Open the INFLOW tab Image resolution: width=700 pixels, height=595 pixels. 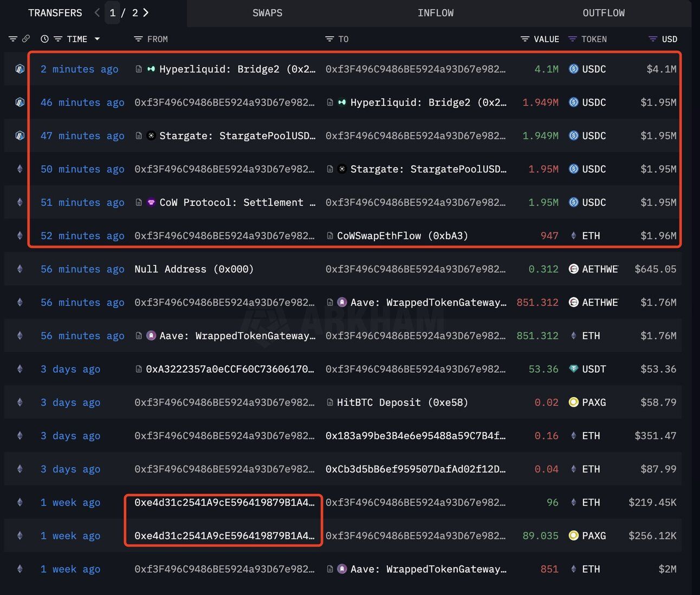pyautogui.click(x=436, y=12)
